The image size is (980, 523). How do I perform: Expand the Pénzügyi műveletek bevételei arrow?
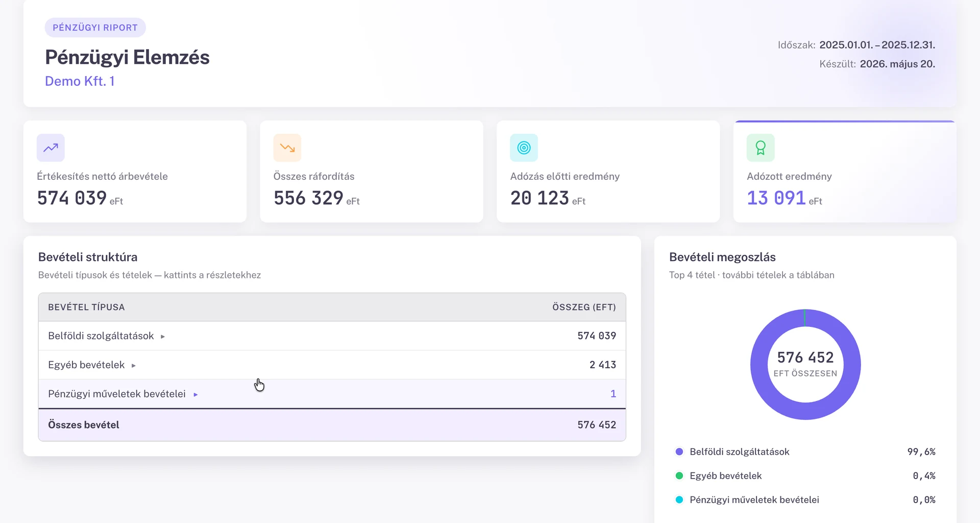point(195,394)
